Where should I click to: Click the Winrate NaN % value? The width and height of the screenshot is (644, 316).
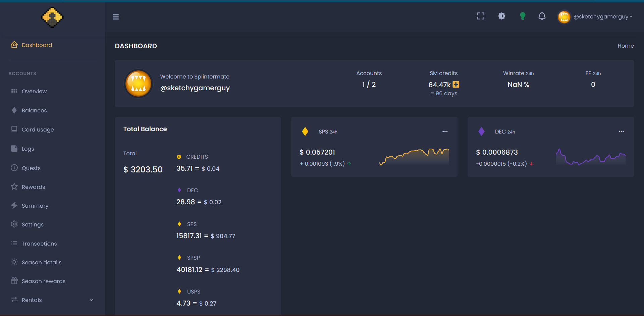(519, 85)
